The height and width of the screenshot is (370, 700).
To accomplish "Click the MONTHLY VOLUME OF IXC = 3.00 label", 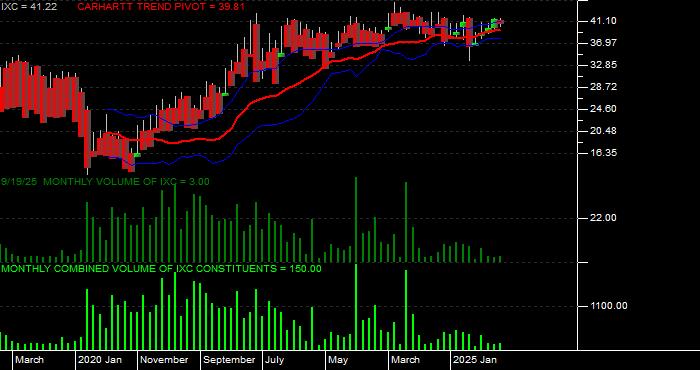I will pos(126,182).
